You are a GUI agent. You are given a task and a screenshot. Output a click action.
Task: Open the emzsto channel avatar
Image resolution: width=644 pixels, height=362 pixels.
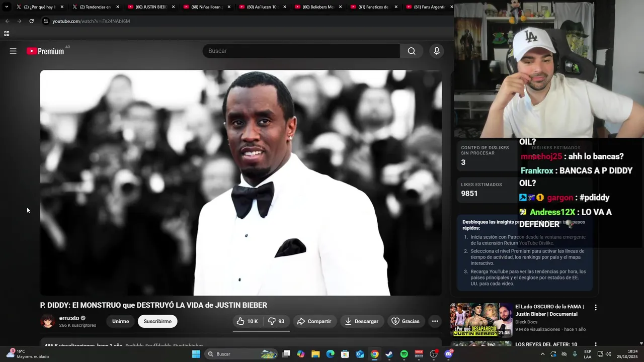tap(48, 321)
